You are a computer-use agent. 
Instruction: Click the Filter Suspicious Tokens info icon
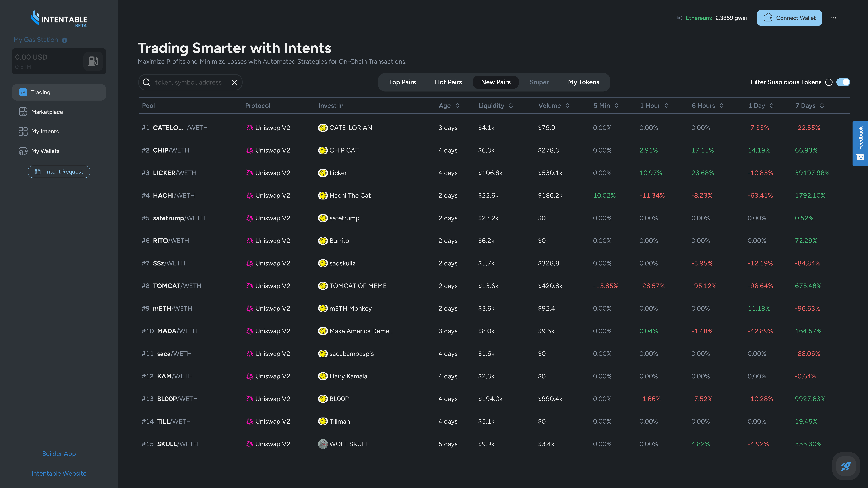coord(829,82)
